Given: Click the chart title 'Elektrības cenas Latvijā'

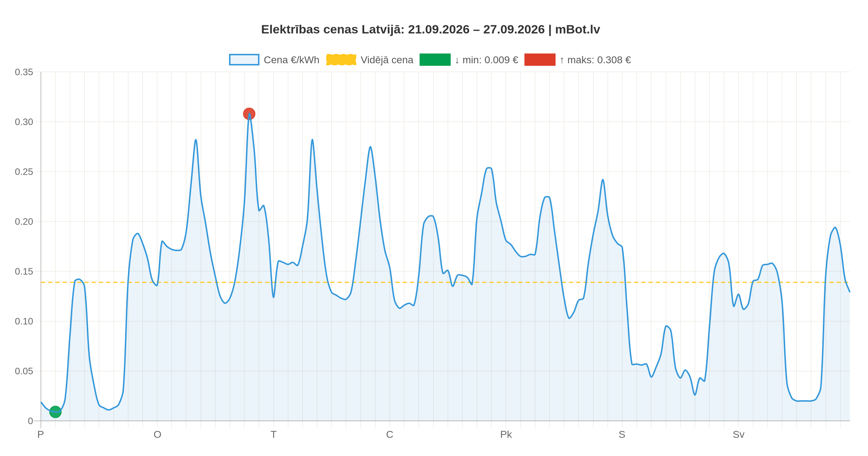Looking at the screenshot, I should tap(430, 29).
